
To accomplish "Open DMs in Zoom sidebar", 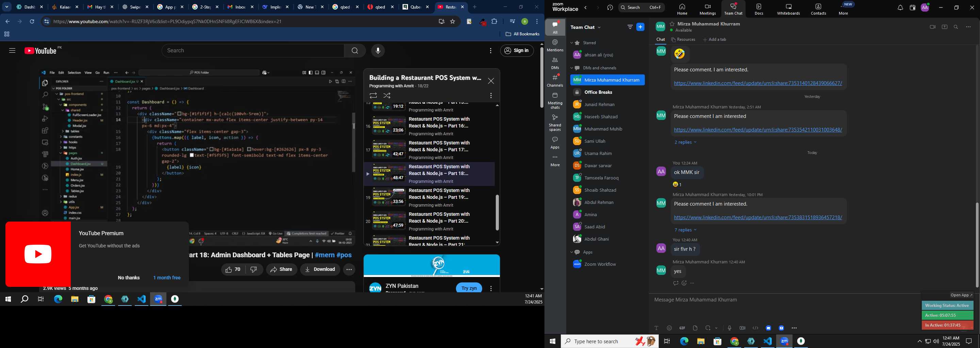I will tap(555, 63).
